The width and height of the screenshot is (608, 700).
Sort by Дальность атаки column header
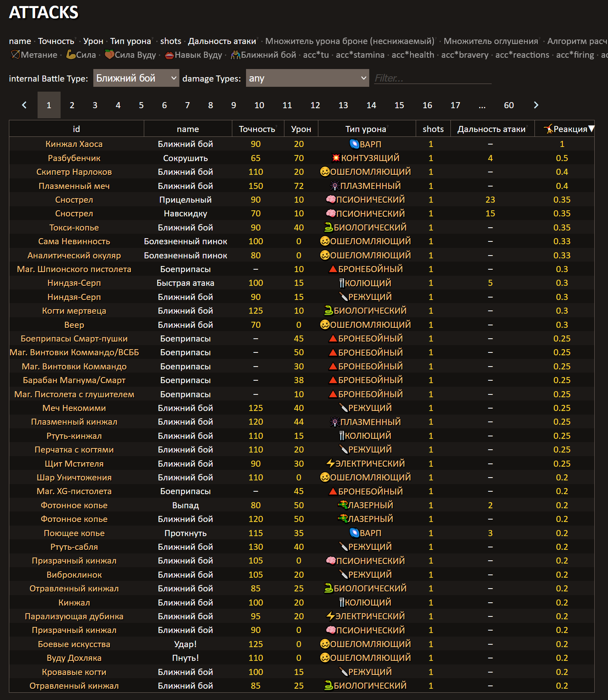coord(492,129)
